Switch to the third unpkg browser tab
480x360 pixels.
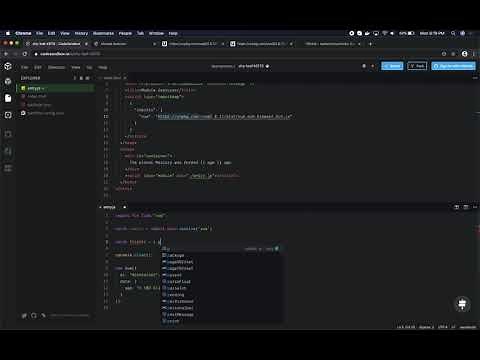pos(193,44)
